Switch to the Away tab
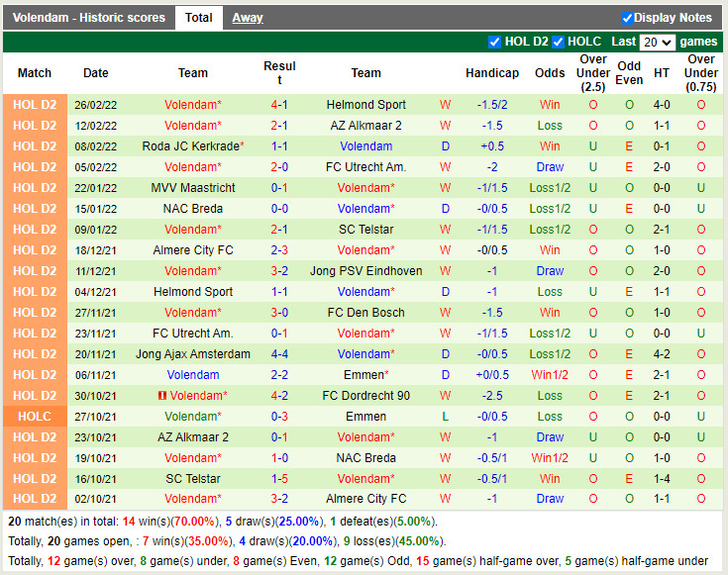Image resolution: width=728 pixels, height=575 pixels. point(247,18)
